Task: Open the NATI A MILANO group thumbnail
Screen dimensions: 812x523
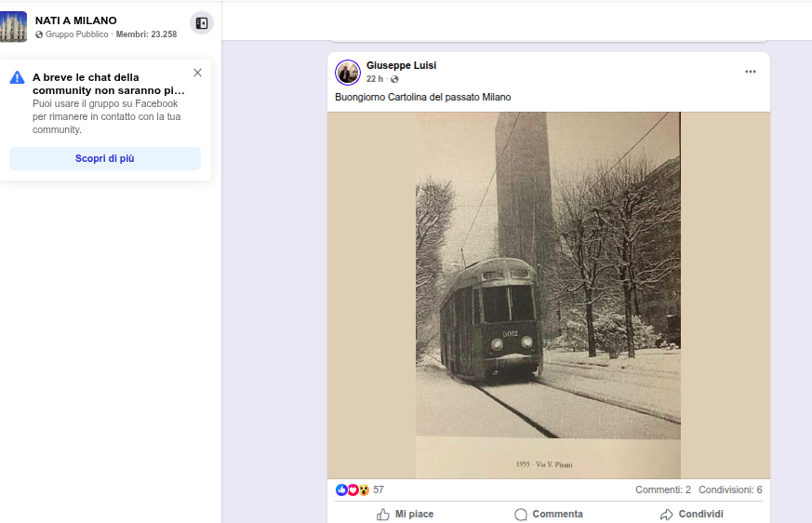Action: tap(14, 26)
